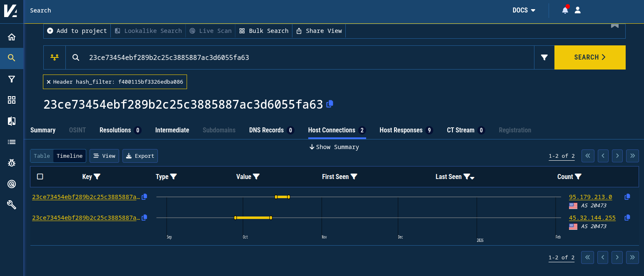Open the wrench tools panel in sidebar
This screenshot has height=276, width=644.
pyautogui.click(x=11, y=204)
